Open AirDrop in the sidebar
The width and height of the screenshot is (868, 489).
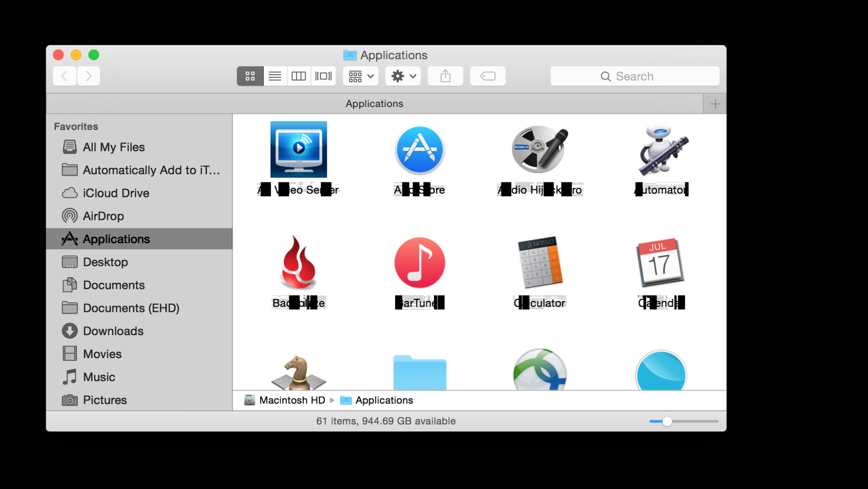coord(139,216)
